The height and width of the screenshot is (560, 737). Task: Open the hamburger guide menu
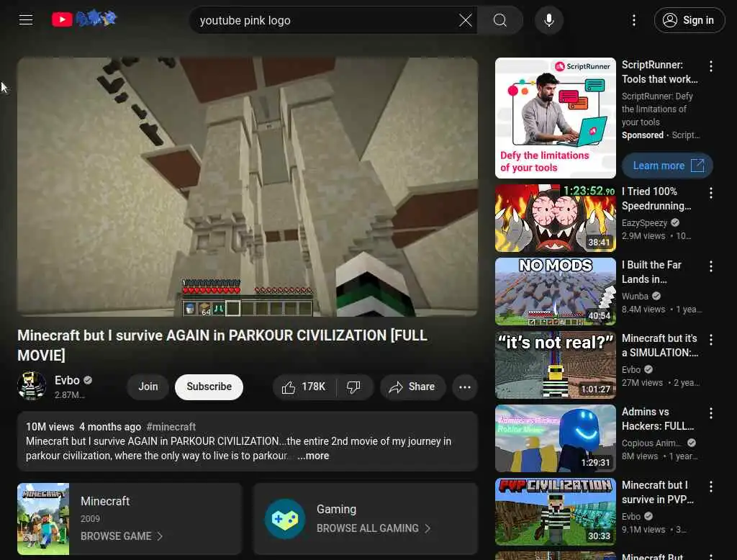click(25, 19)
